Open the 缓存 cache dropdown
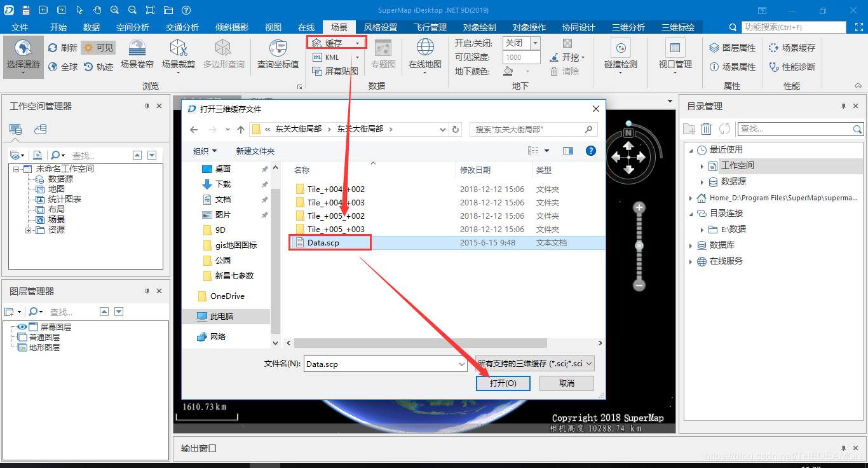Screen dimensions: 868x468 [x=337, y=43]
